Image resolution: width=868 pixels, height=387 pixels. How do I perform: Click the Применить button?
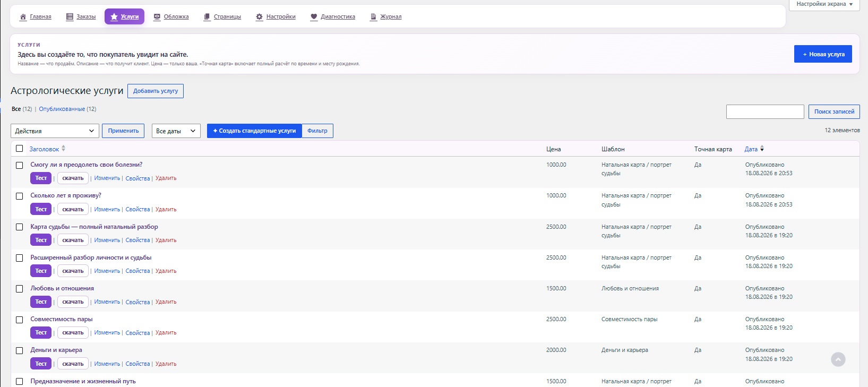click(123, 131)
